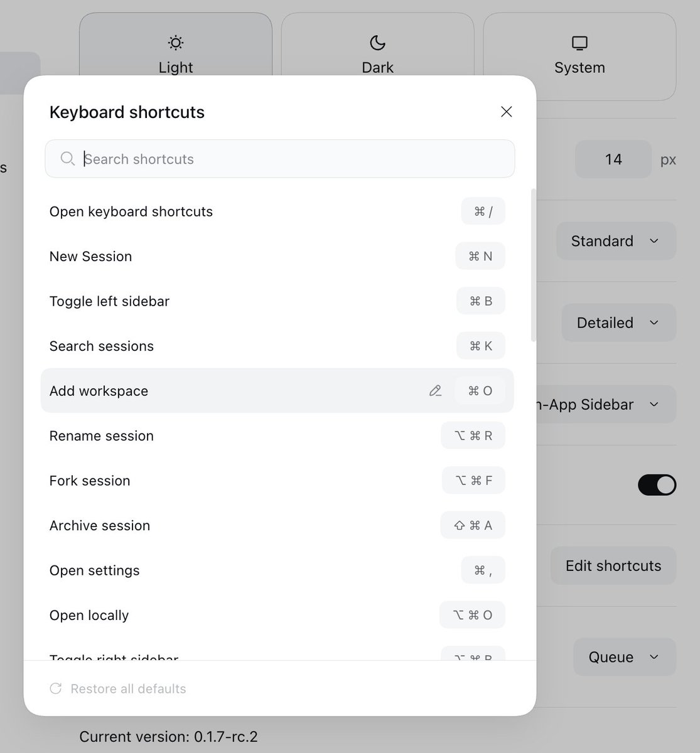Open the Queue dropdown

pos(625,657)
